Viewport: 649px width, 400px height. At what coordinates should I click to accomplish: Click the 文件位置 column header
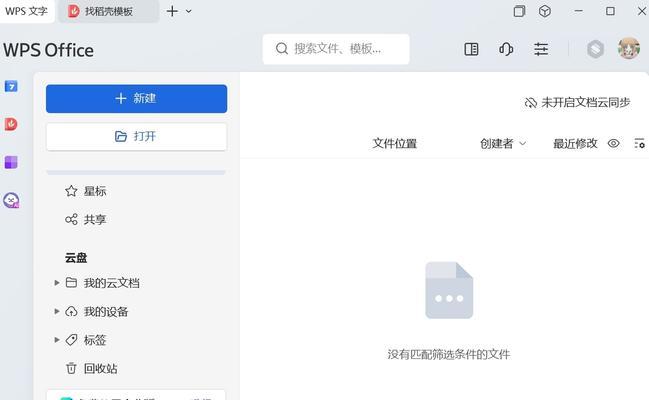tap(394, 144)
